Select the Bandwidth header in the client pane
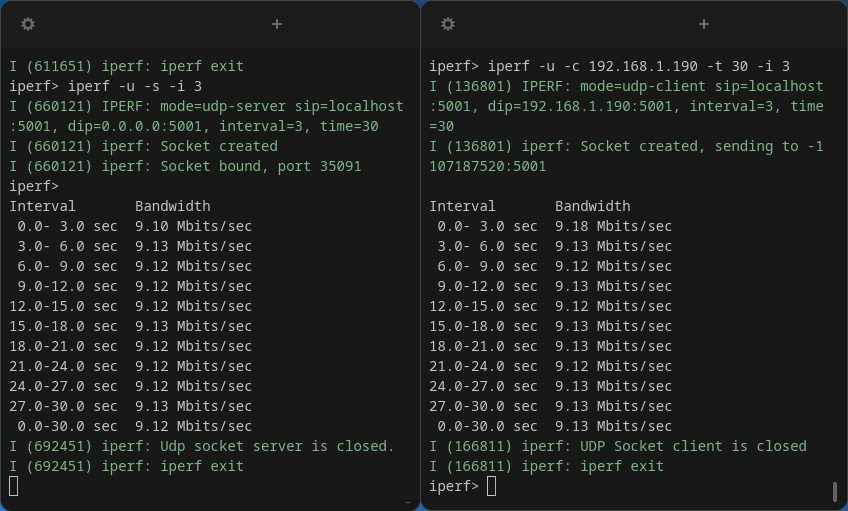Viewport: 848px width, 511px height. point(593,206)
